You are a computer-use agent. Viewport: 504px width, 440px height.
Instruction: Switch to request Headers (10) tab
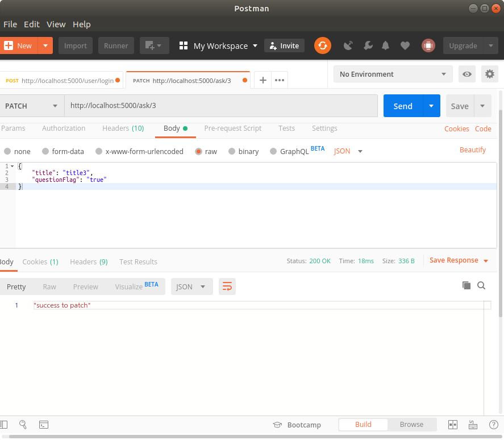coord(123,128)
